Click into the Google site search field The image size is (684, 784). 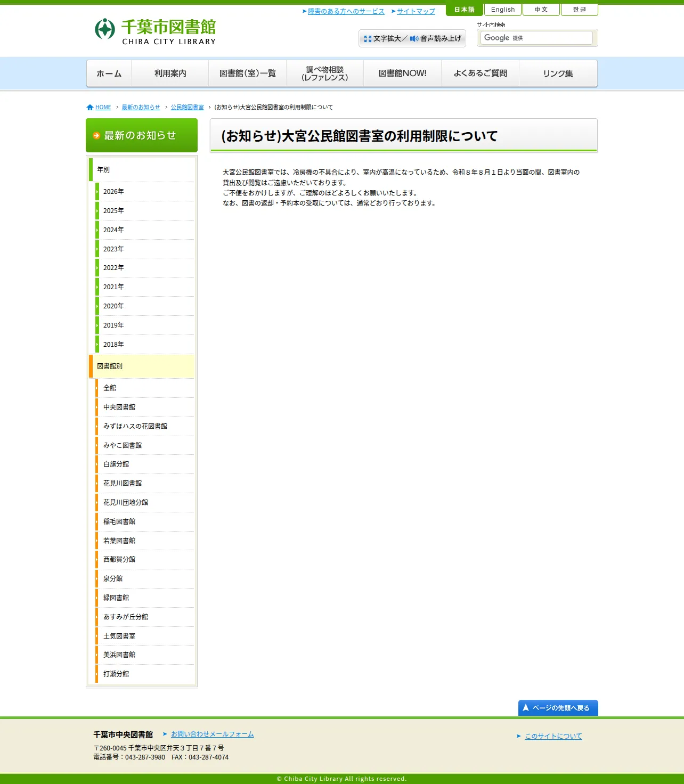point(536,38)
